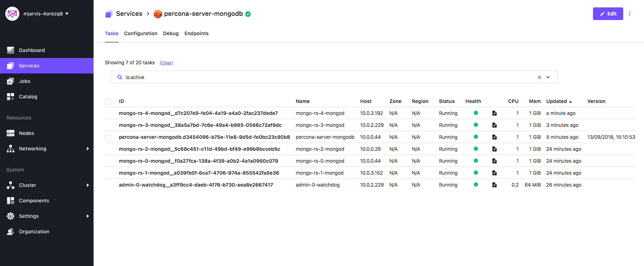The height and width of the screenshot is (266, 644).
Task: Sort by the Host column header
Action: (366, 101)
